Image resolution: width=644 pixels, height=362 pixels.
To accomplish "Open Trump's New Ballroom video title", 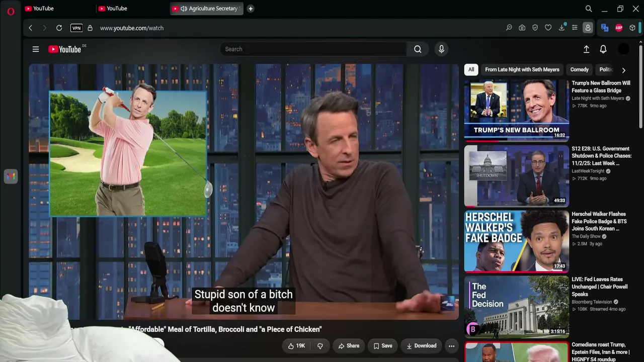I will click(x=601, y=87).
